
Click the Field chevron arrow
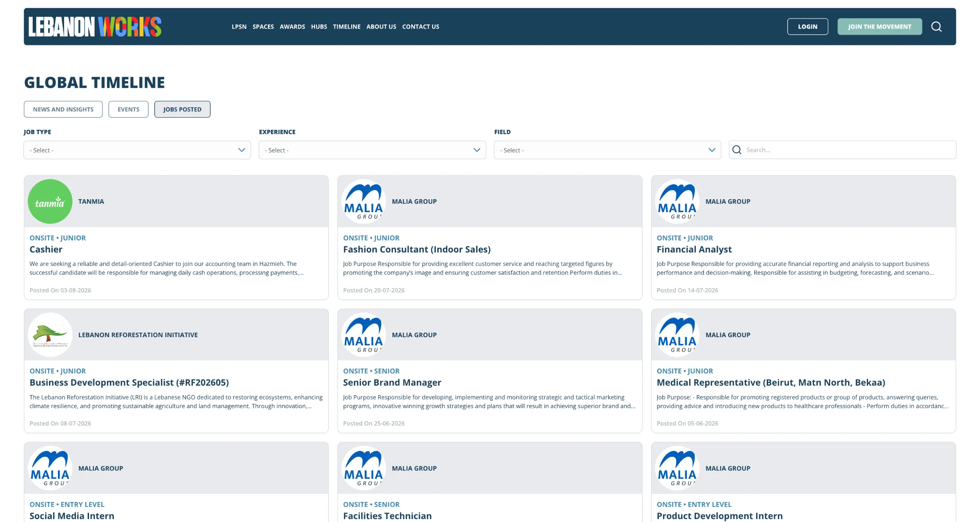(x=712, y=150)
